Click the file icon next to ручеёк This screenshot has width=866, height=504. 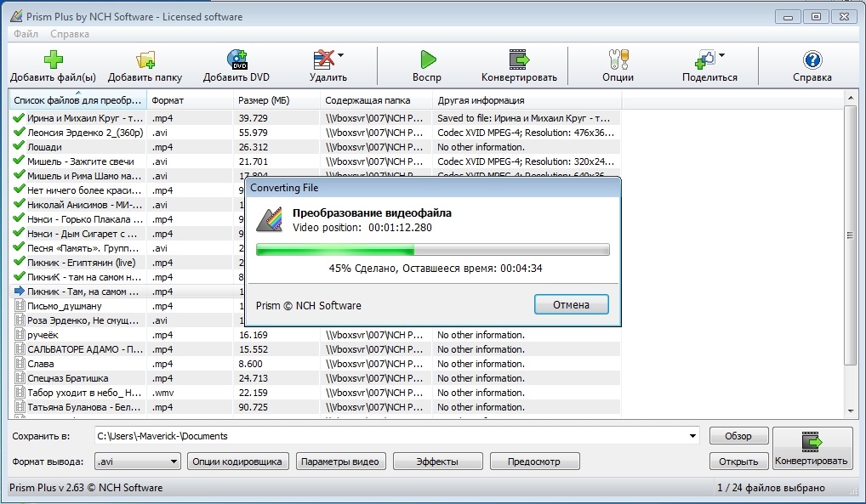tap(20, 335)
